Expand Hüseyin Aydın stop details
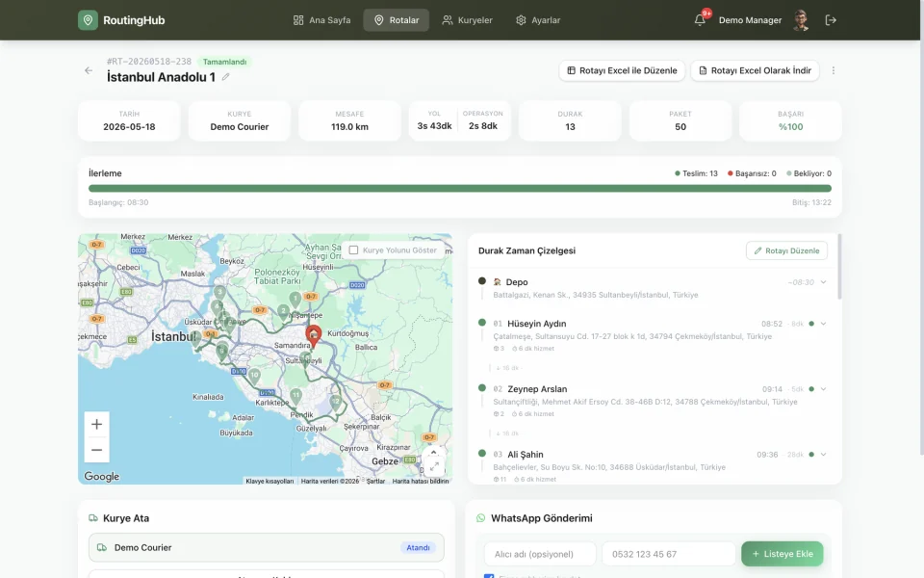The width and height of the screenshot is (924, 578). pyautogui.click(x=823, y=324)
